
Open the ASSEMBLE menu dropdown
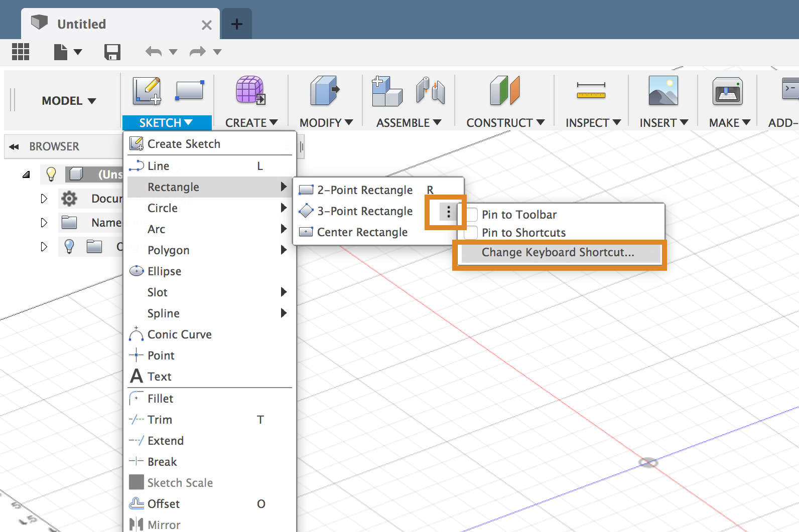coord(409,123)
